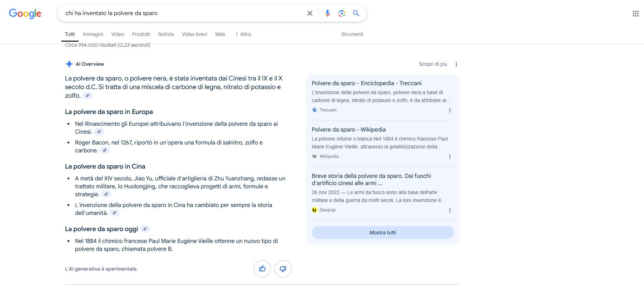Switch to the Notizie tab
Screen dimensions: 644x285
click(x=166, y=34)
